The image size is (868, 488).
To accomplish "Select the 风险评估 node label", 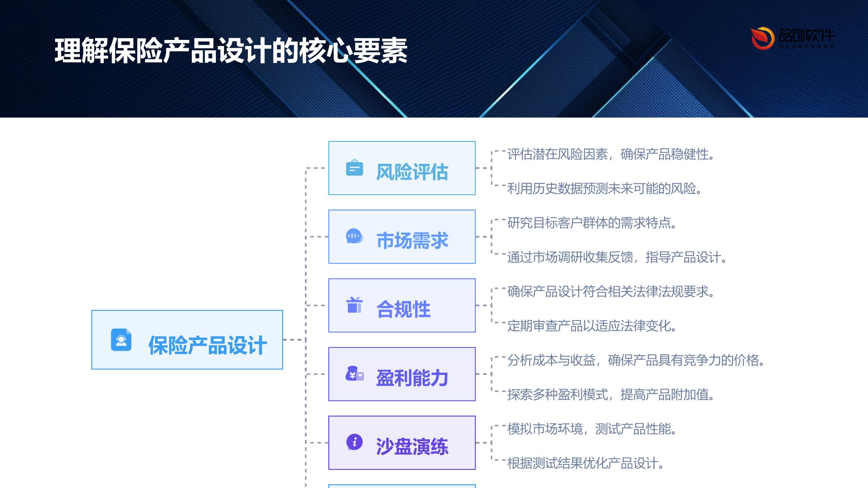I will [412, 172].
